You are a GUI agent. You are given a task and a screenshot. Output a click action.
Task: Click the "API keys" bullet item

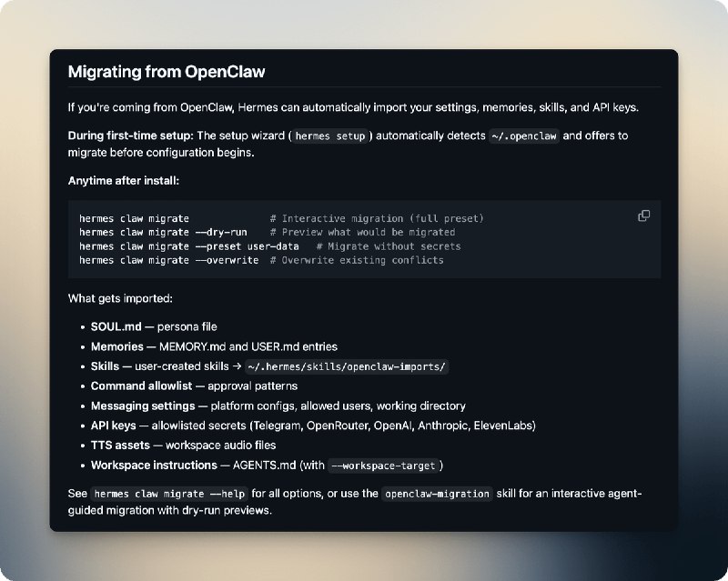click(x=114, y=426)
